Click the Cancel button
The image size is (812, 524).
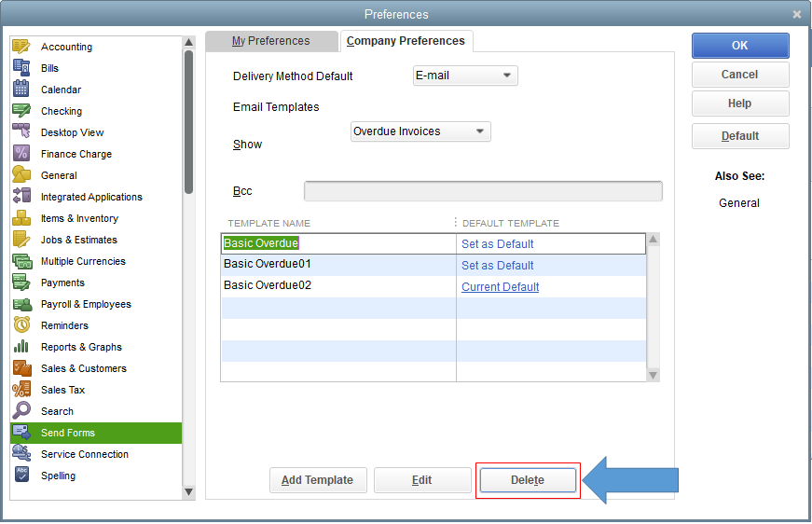740,75
